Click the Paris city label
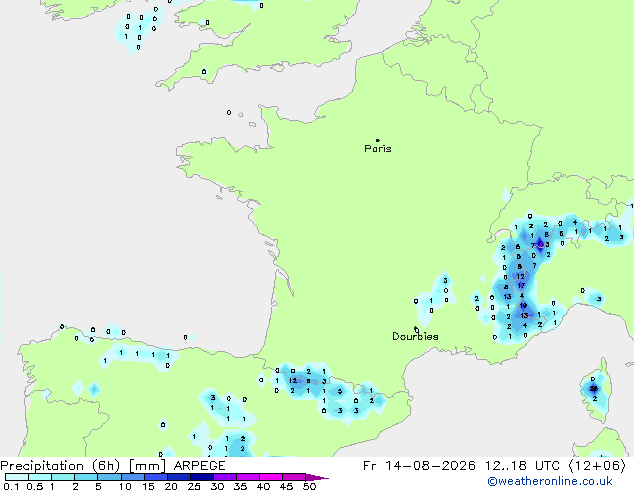Viewport: 634px width, 490px height. (x=378, y=149)
